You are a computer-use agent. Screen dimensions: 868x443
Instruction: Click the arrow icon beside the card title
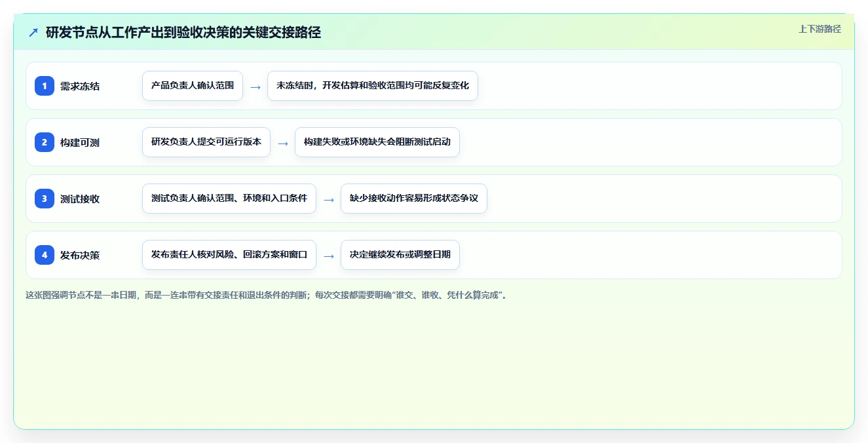(x=33, y=32)
